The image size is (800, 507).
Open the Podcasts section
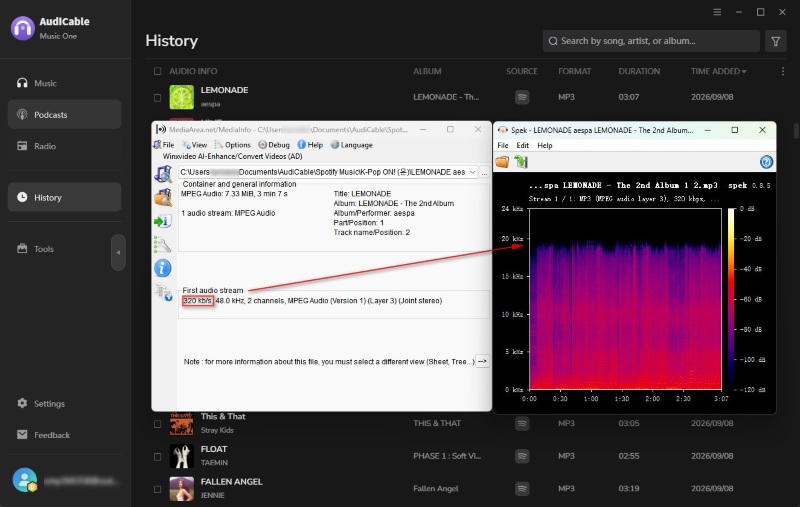[64, 115]
